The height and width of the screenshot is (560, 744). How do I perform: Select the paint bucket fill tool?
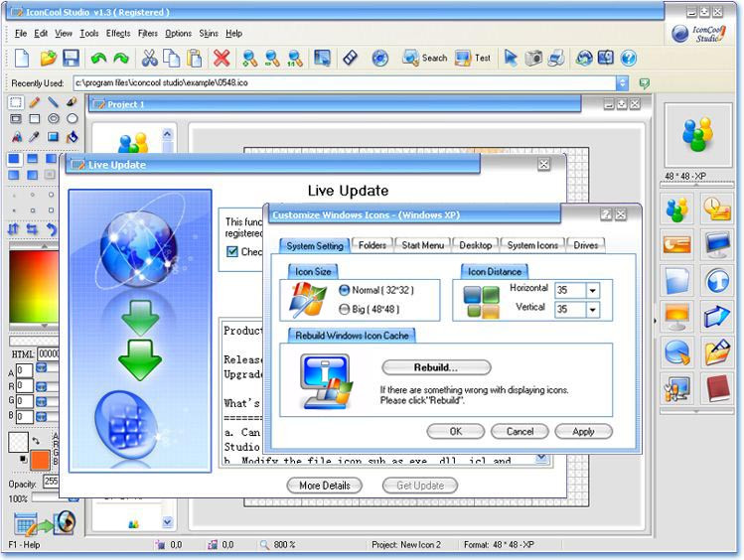click(72, 137)
